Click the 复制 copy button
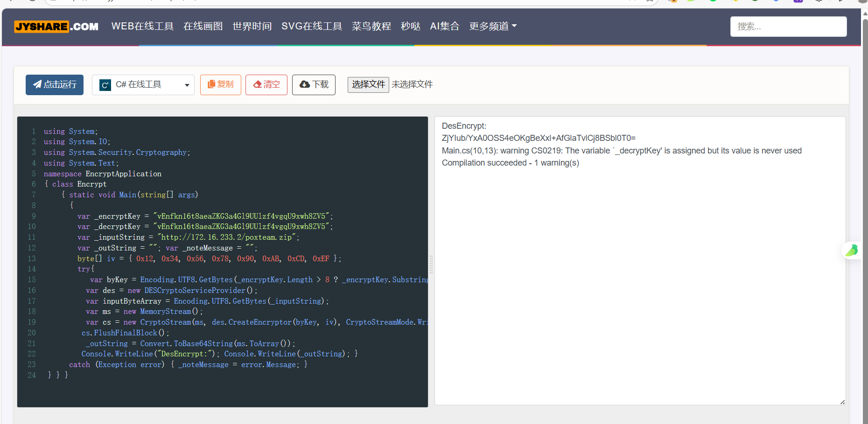 [220, 84]
